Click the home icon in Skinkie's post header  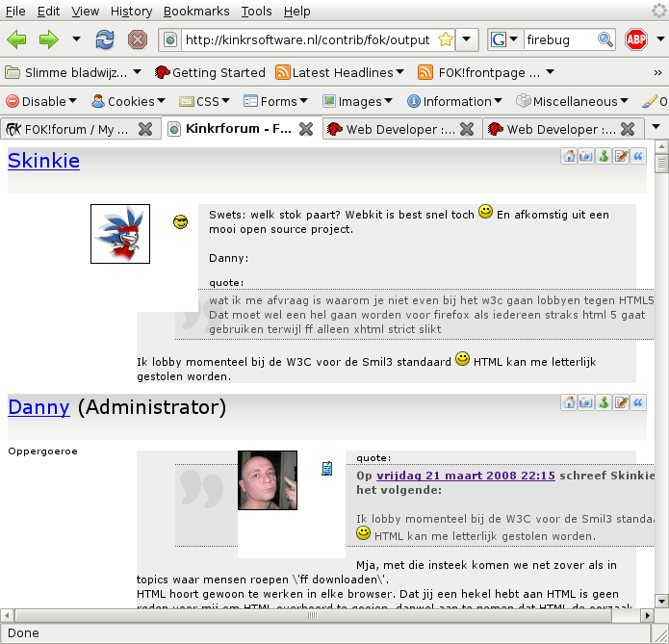(x=569, y=158)
